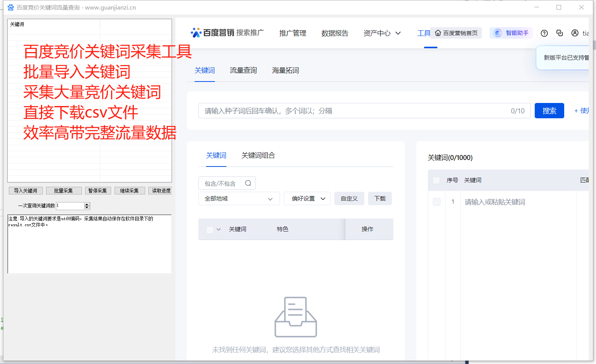Screen dimensions: 596x364
Task: Click the 新版平台已支持 notification banner
Action: pos(563,58)
